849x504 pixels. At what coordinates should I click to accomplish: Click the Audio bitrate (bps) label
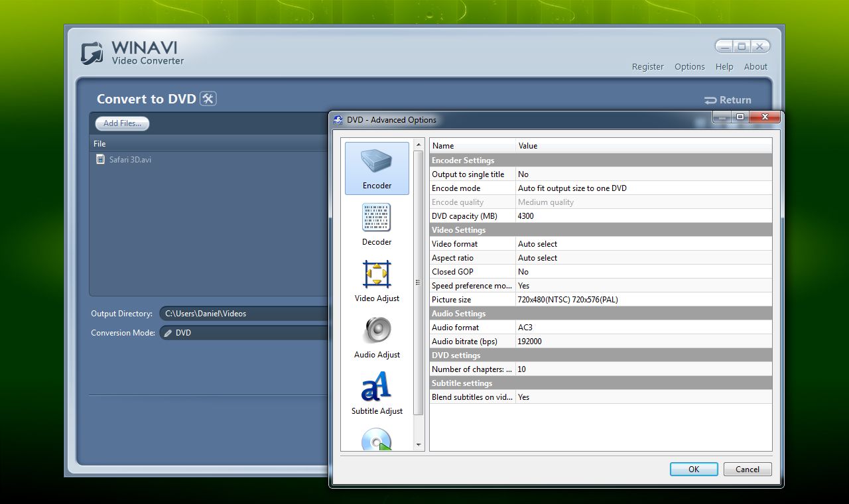click(464, 342)
